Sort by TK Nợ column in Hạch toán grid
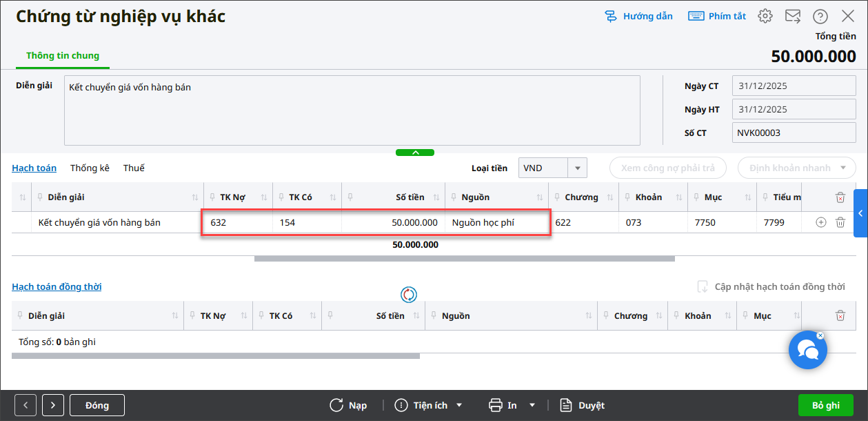 pos(265,197)
